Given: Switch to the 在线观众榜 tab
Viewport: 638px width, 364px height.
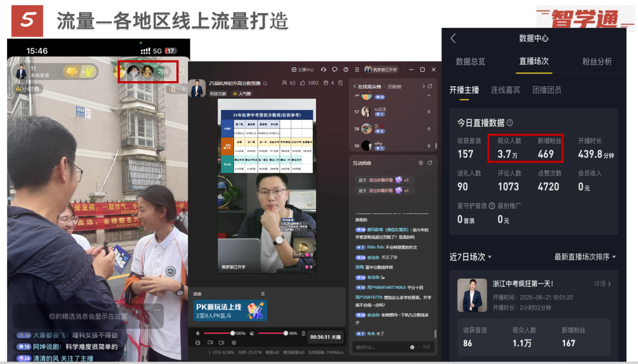Looking at the screenshot, I should (370, 86).
